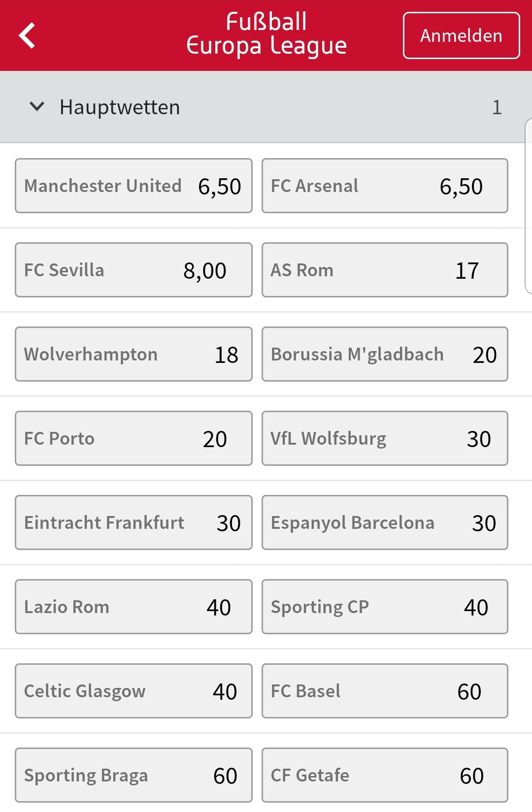This screenshot has height=812, width=532.
Task: Pick FC Basel at odds 60
Action: [385, 691]
